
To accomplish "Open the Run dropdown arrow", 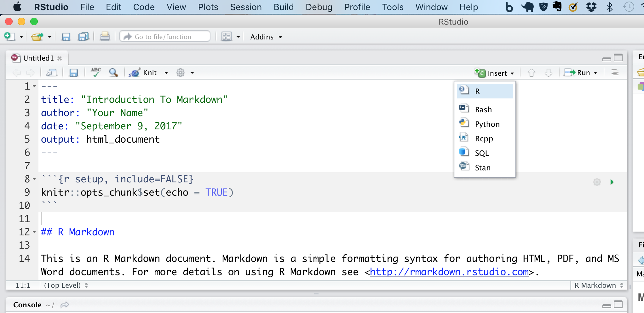I will [x=595, y=73].
